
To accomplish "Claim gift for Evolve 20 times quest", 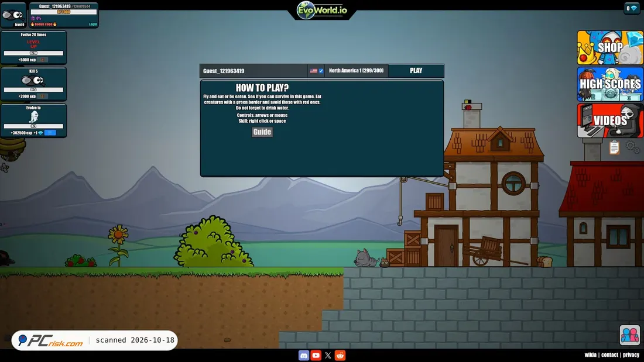I will pyautogui.click(x=42, y=60).
